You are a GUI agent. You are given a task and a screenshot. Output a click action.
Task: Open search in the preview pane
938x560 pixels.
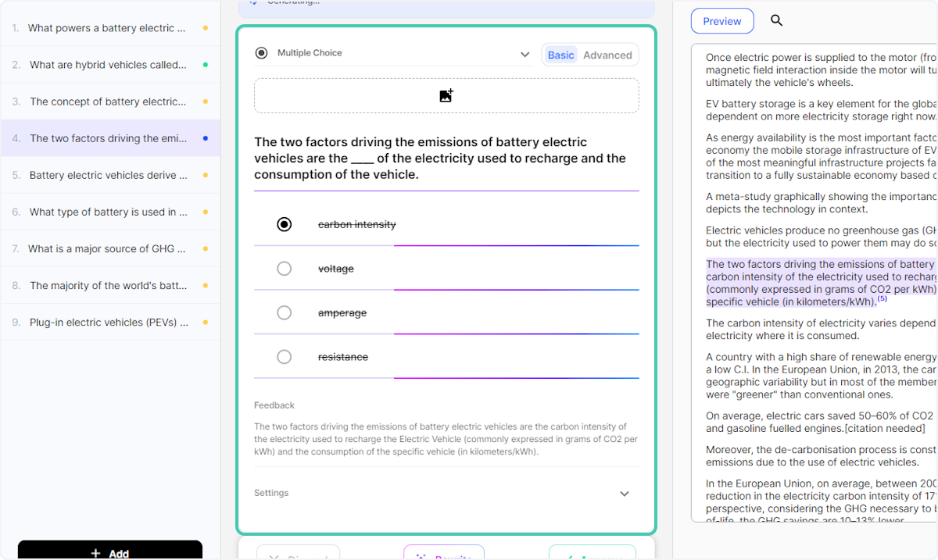776,21
